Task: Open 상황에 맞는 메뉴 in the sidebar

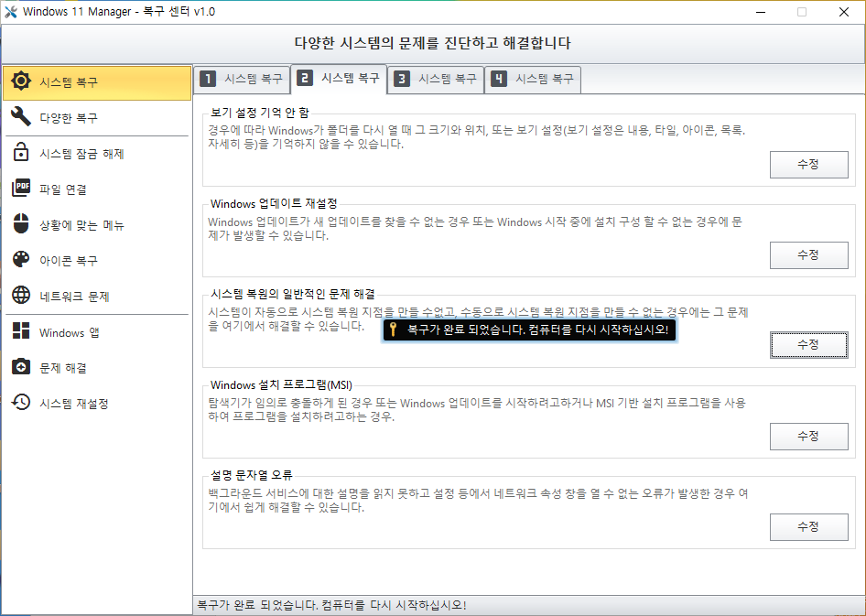Action: [97, 224]
